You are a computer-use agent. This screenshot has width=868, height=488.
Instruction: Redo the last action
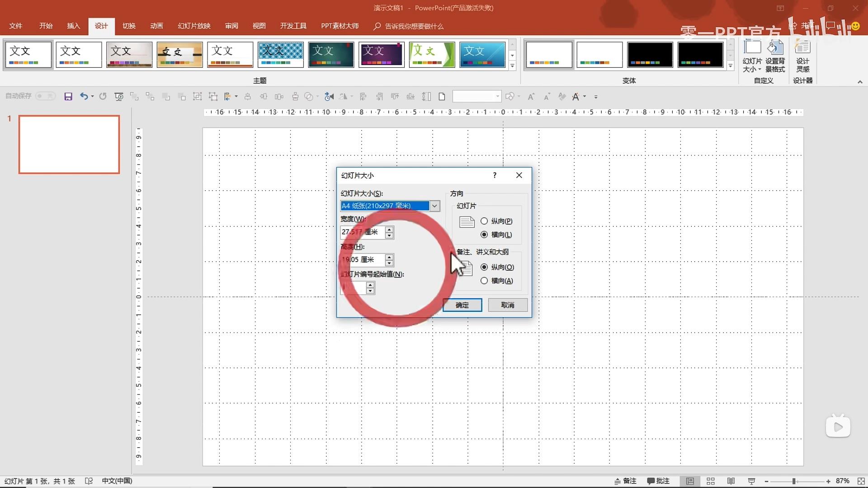click(x=103, y=96)
